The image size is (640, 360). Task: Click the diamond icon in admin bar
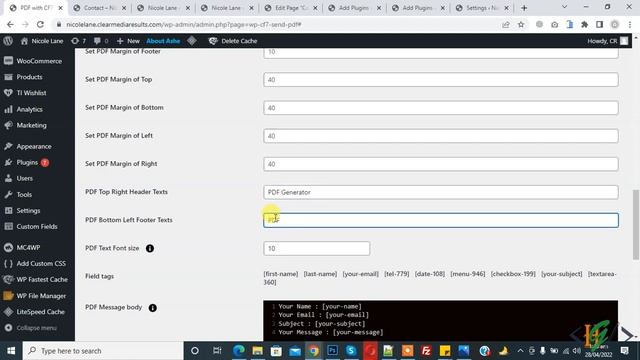tap(192, 41)
